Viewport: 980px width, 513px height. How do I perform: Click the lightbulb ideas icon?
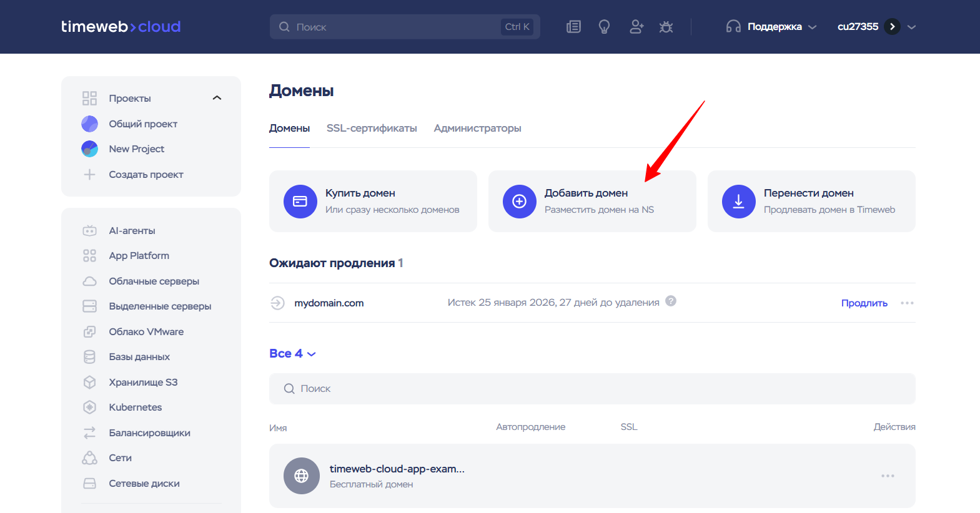point(604,27)
